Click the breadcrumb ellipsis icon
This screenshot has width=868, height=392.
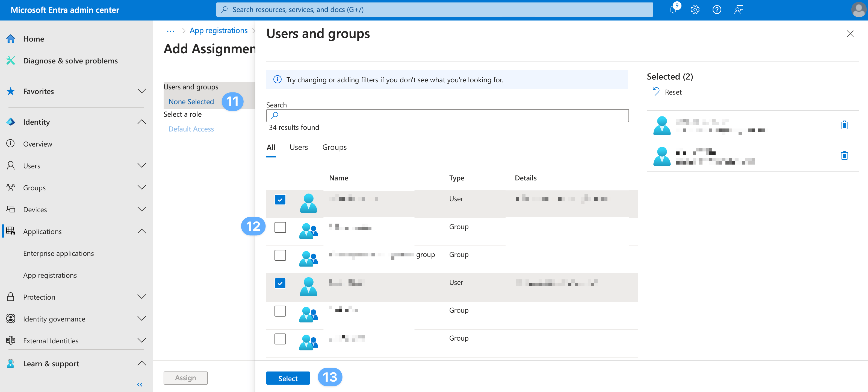coord(170,31)
